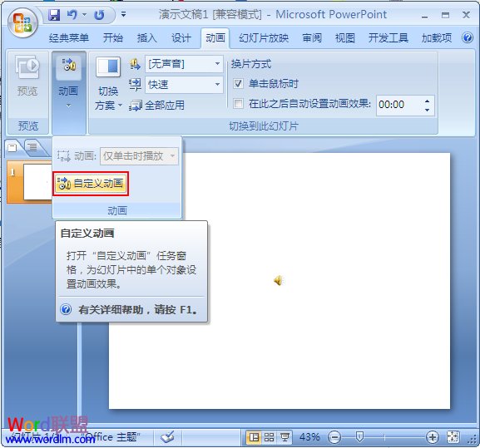Click the transition sound speaker icon
This screenshot has width=480, height=448.
click(135, 64)
